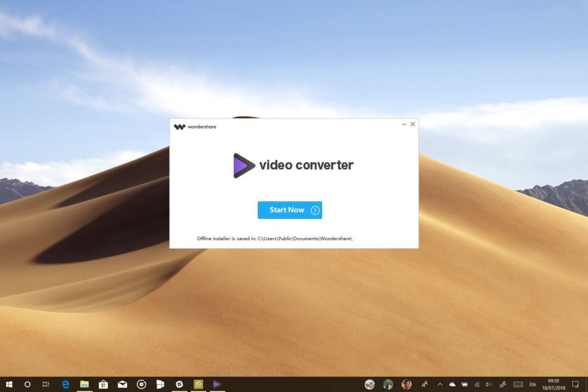Screen dimensions: 588x392
Task: Switch to the video converter taskbar icon
Action: (x=217, y=384)
